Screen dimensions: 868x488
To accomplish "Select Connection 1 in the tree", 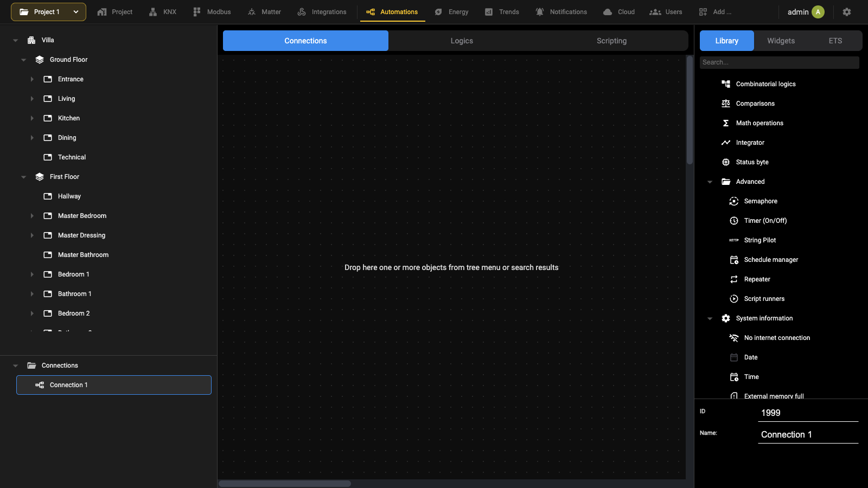I will (x=114, y=385).
